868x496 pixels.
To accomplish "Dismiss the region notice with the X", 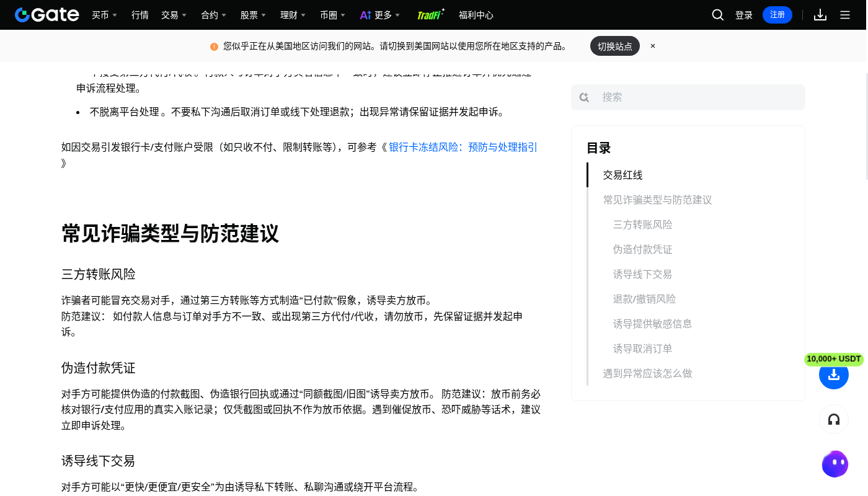I will point(653,46).
